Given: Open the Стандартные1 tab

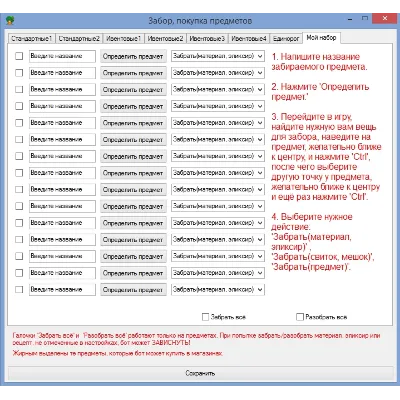Looking at the screenshot, I should click(x=31, y=39).
